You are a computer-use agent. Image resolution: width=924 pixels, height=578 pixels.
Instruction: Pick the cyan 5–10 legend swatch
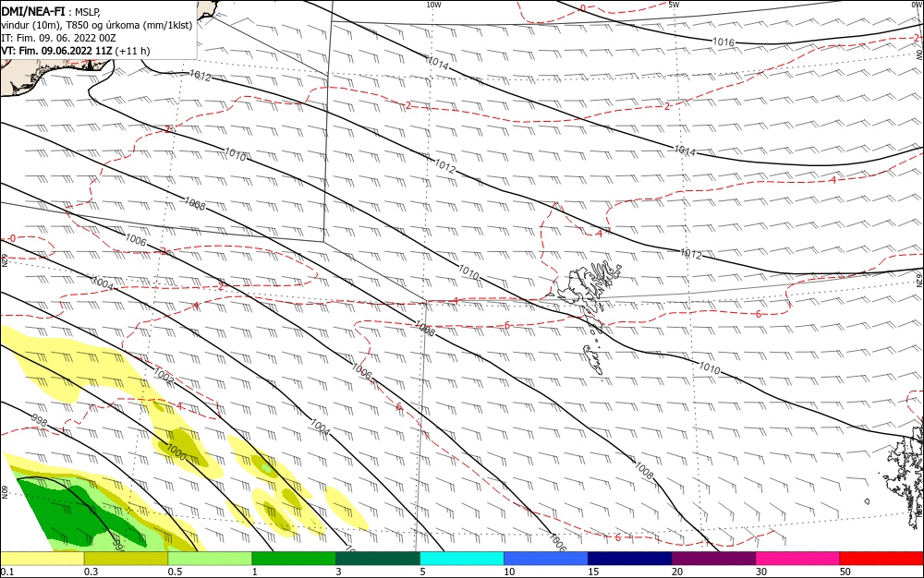[x=462, y=558]
